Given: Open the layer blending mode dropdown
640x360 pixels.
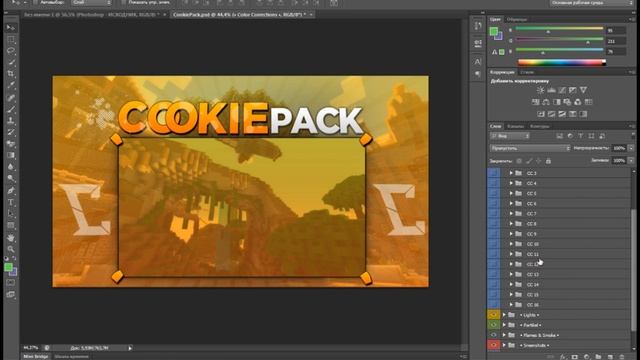Looking at the screenshot, I should pos(530,148).
